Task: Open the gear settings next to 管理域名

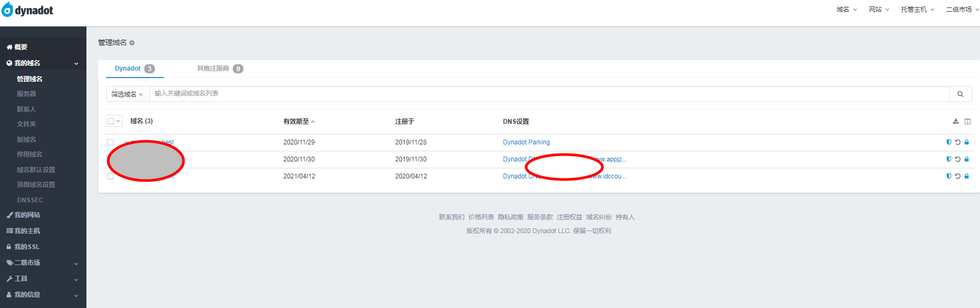Action: (x=132, y=43)
